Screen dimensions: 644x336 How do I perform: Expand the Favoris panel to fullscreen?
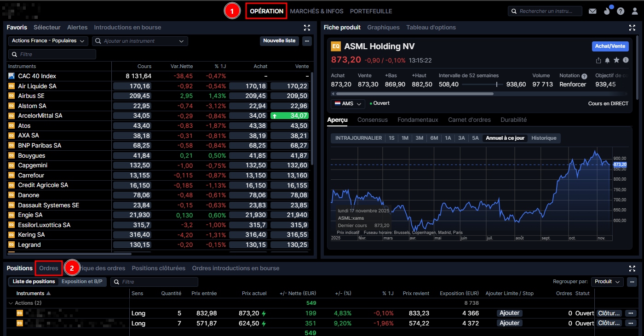[307, 28]
